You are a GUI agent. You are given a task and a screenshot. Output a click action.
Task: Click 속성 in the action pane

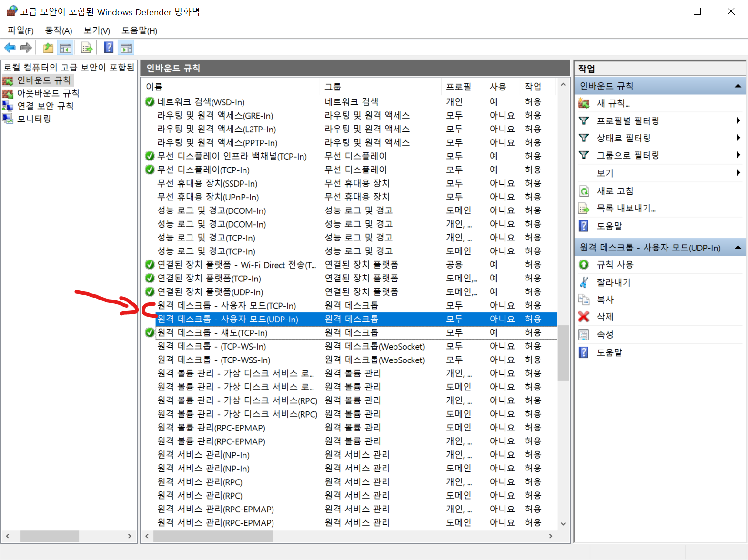pyautogui.click(x=605, y=334)
